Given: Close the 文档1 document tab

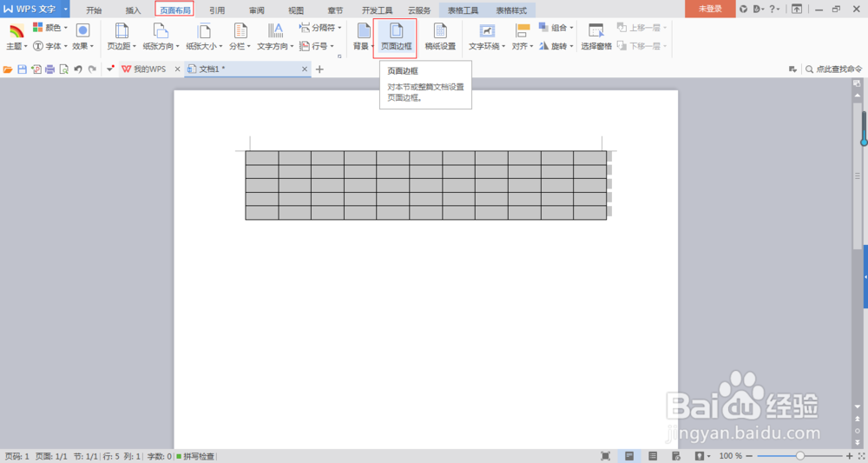Looking at the screenshot, I should (305, 69).
